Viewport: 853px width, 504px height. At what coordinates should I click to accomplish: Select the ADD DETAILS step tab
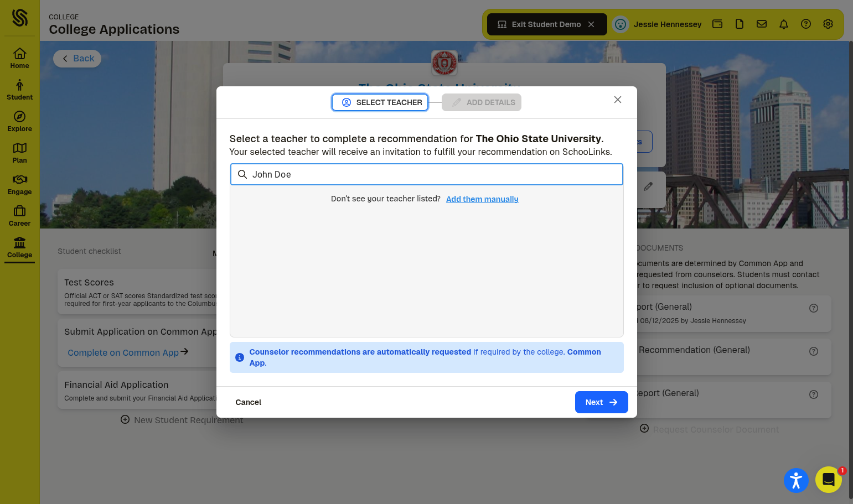click(482, 102)
